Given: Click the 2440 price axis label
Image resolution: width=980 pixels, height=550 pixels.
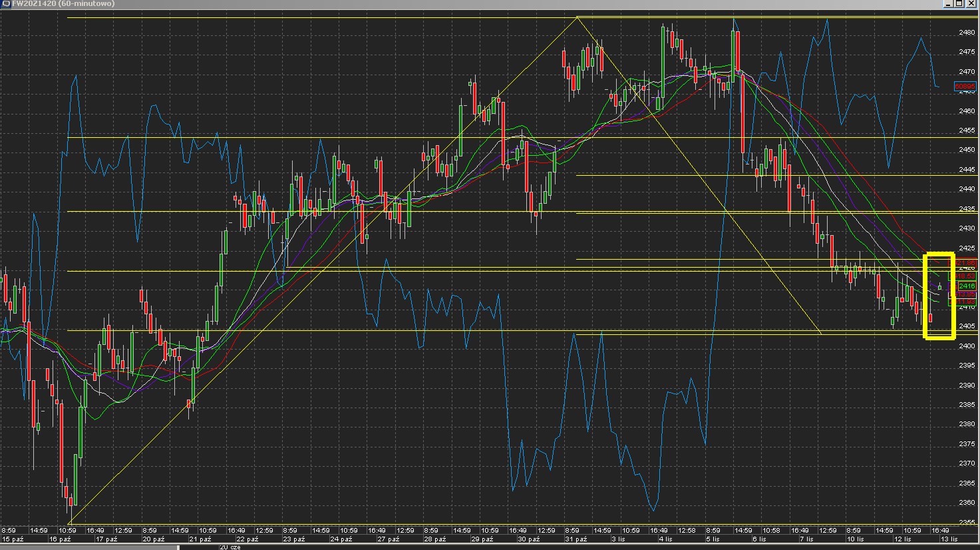Looking at the screenshot, I should point(967,189).
